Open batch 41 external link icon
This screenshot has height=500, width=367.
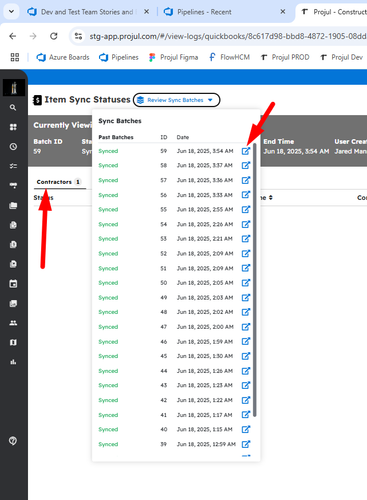(x=246, y=415)
